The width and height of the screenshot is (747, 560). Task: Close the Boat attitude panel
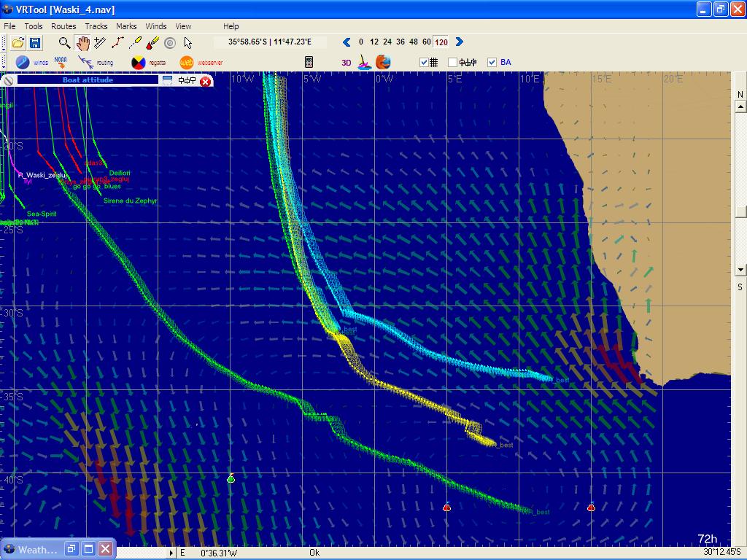point(206,81)
